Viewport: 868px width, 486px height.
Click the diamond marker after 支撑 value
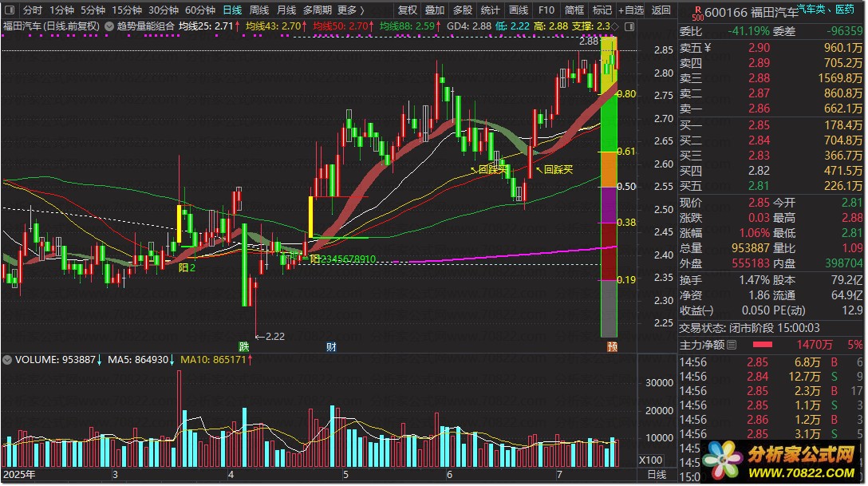(x=615, y=26)
